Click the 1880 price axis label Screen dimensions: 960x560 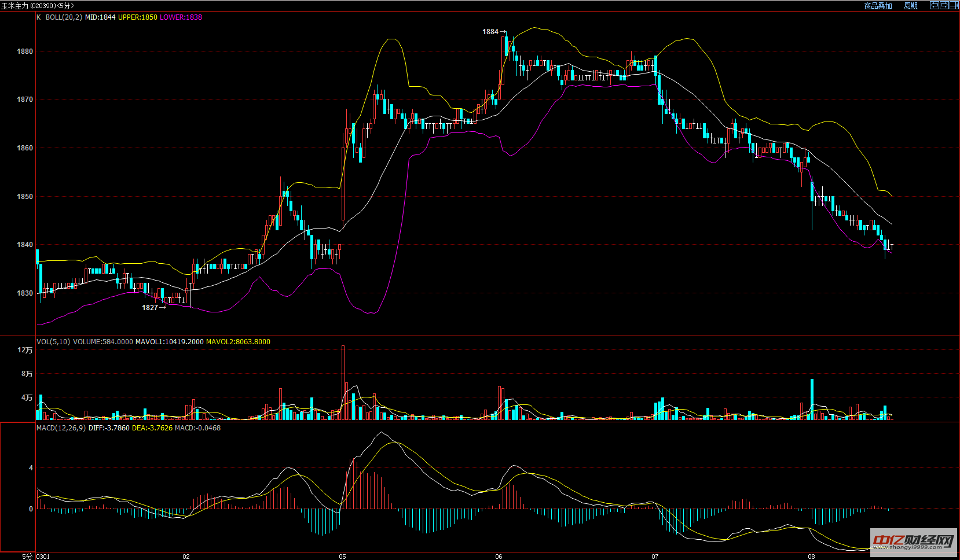coord(25,51)
